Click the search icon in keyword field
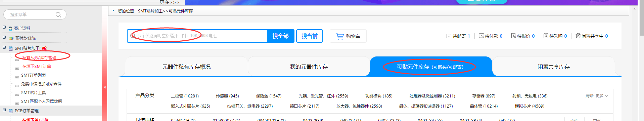This screenshot has width=644, height=121. coord(133,36)
